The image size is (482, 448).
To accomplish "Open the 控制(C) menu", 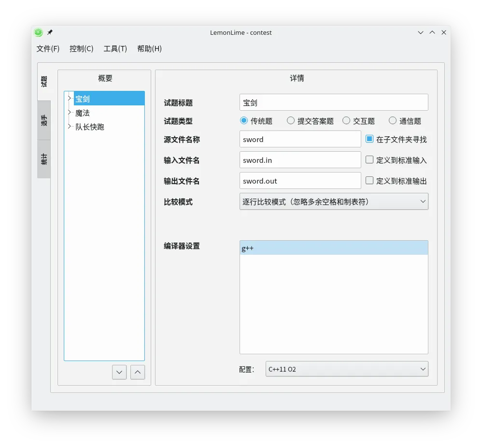I will 81,48.
